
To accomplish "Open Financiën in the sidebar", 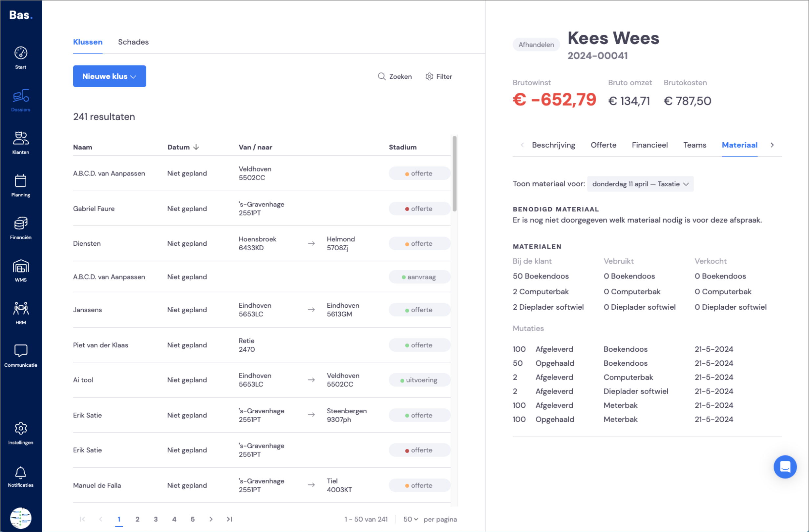I will click(21, 228).
